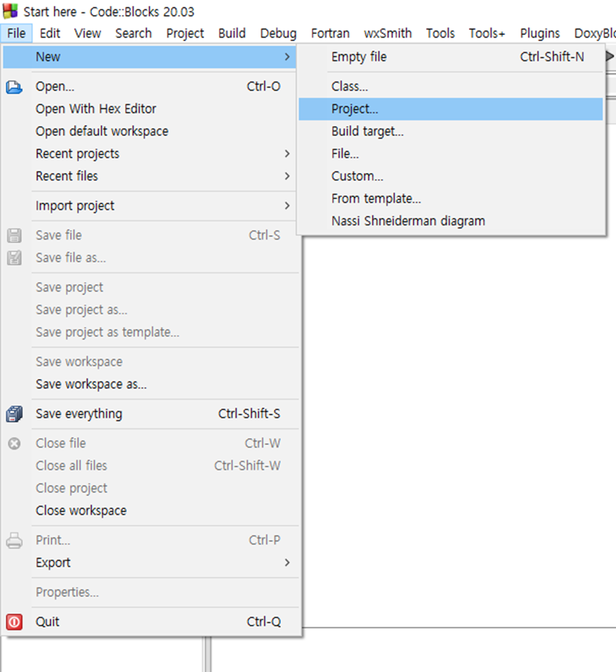Click the Code::Blocks logo in title bar
The image size is (616, 672).
click(10, 11)
